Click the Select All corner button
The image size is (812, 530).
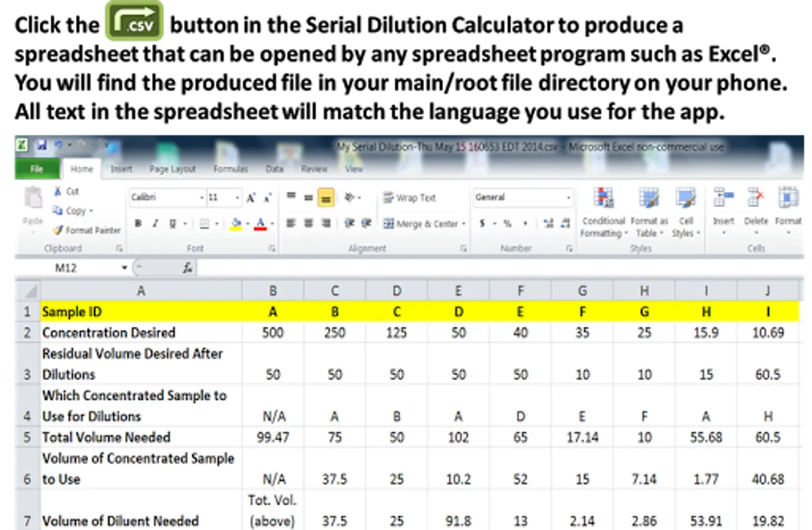pos(28,290)
